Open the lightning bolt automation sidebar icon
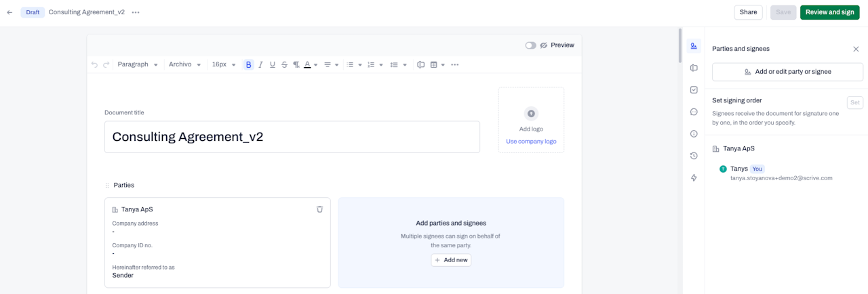 point(694,177)
